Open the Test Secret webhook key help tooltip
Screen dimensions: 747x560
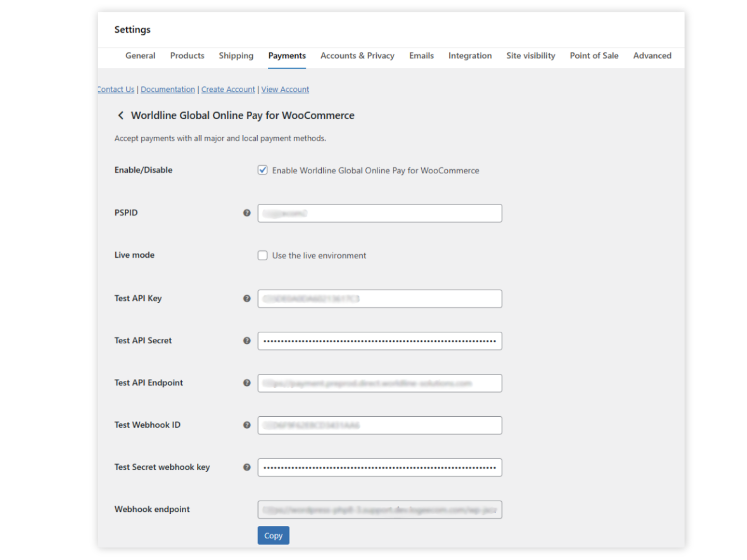pyautogui.click(x=247, y=467)
